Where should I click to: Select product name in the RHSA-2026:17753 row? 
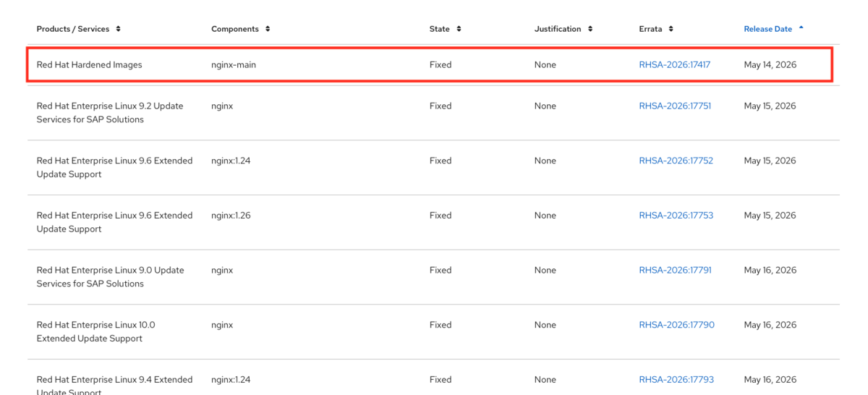click(114, 222)
